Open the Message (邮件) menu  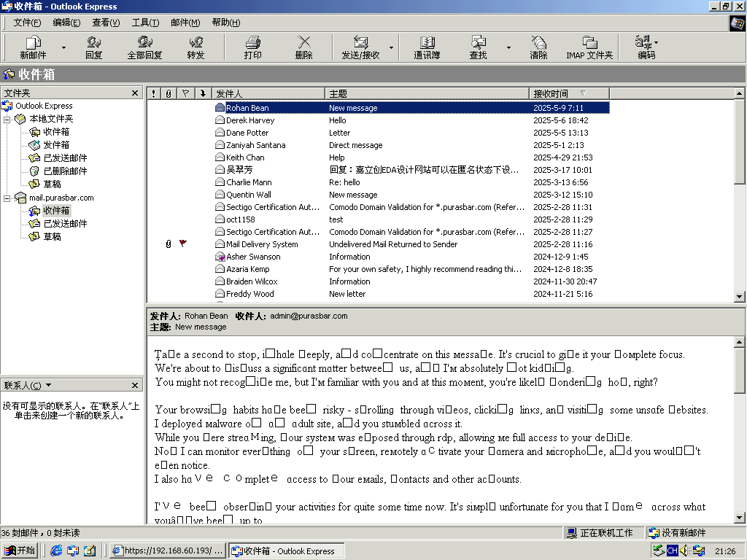185,23
